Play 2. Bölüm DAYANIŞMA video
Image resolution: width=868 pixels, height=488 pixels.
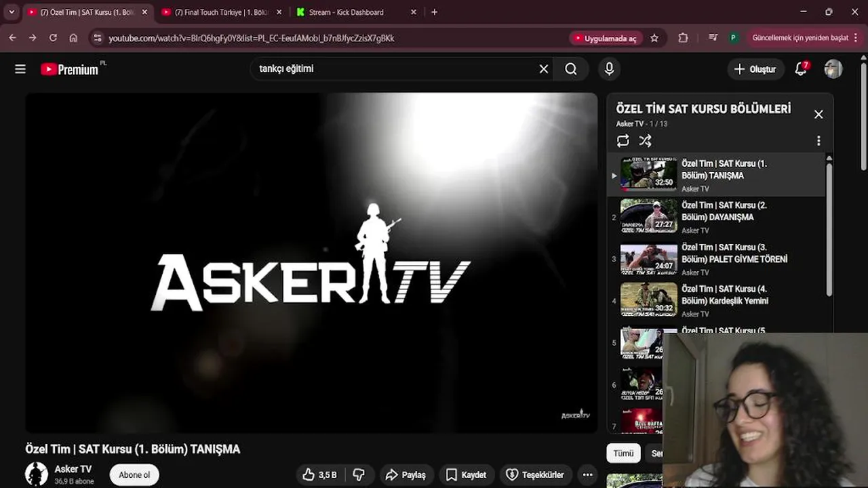point(716,218)
